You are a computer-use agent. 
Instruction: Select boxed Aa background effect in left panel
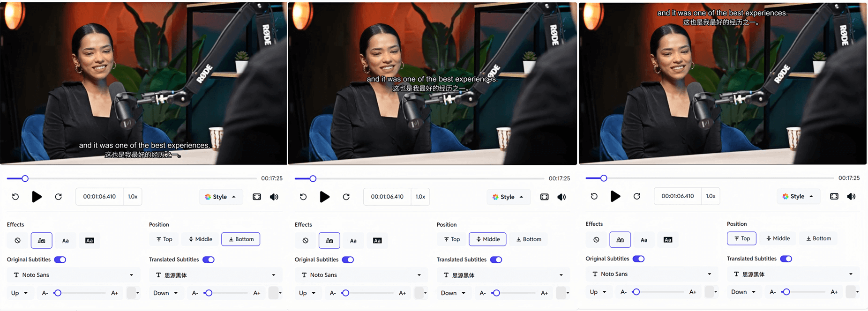click(x=90, y=240)
